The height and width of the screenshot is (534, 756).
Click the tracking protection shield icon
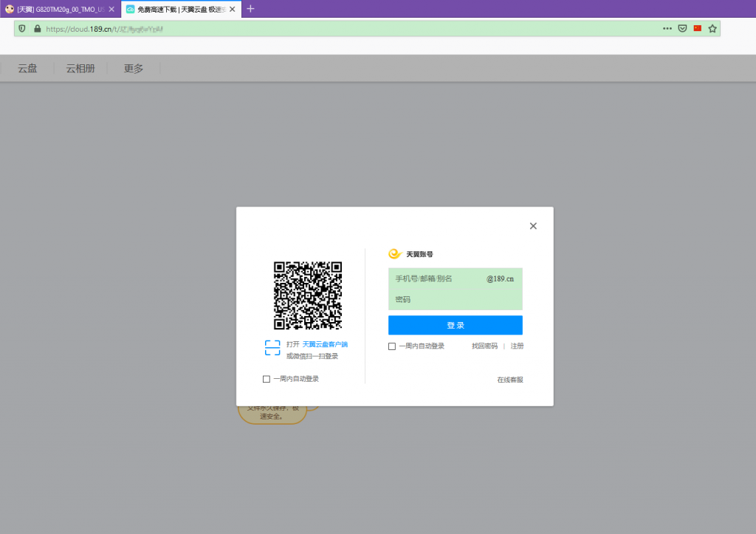[x=22, y=29]
